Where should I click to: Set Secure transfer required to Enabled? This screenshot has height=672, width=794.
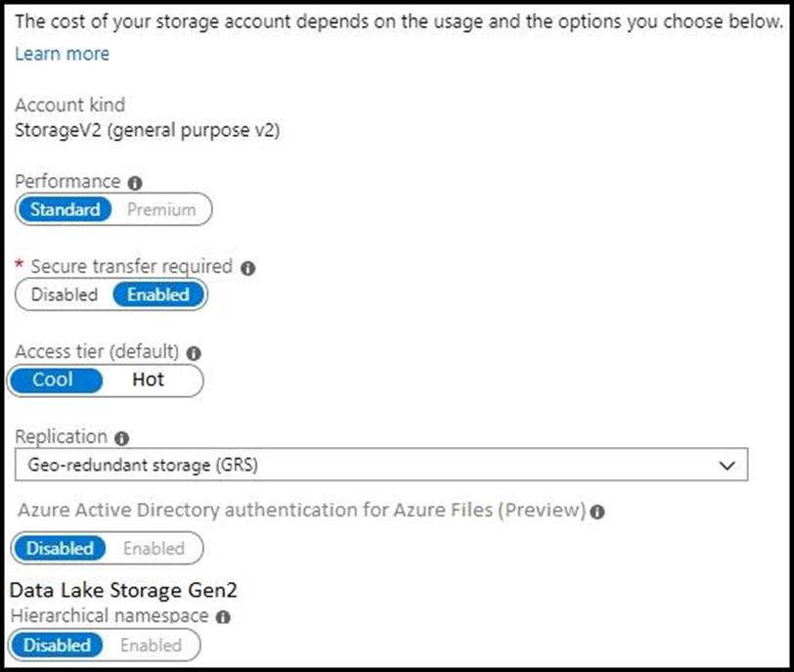(158, 294)
